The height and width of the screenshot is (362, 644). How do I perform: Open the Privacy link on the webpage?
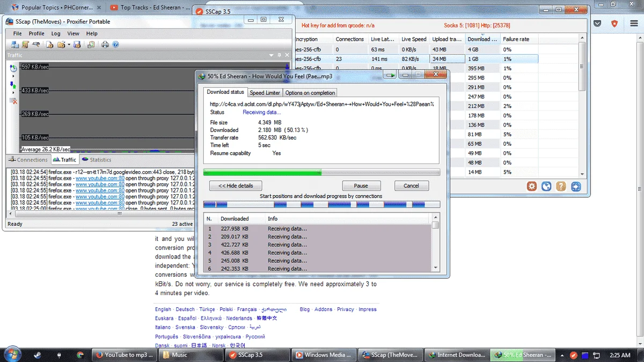click(x=346, y=309)
